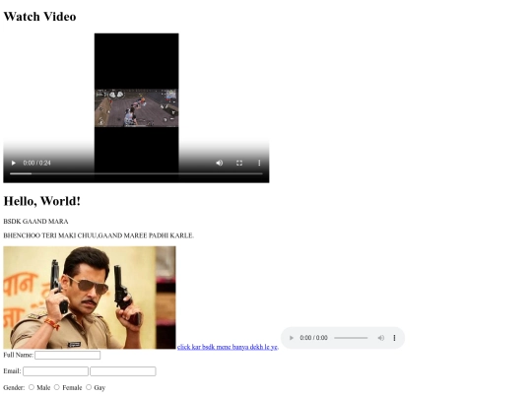
Task: Click the 'Gender:' label
Action: point(14,387)
